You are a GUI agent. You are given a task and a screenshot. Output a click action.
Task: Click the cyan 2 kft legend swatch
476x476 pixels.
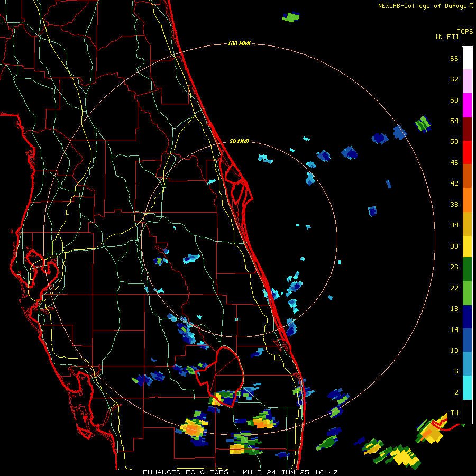[467, 388]
